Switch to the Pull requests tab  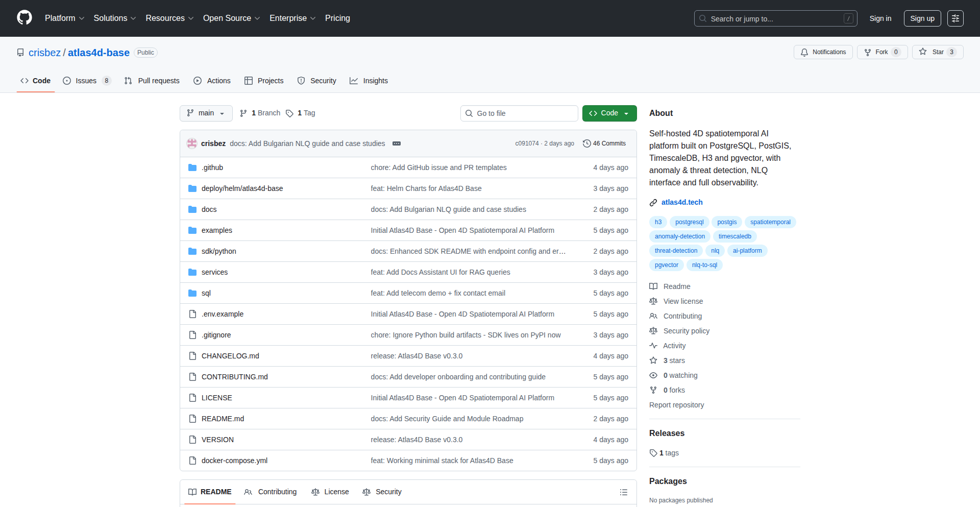point(152,81)
